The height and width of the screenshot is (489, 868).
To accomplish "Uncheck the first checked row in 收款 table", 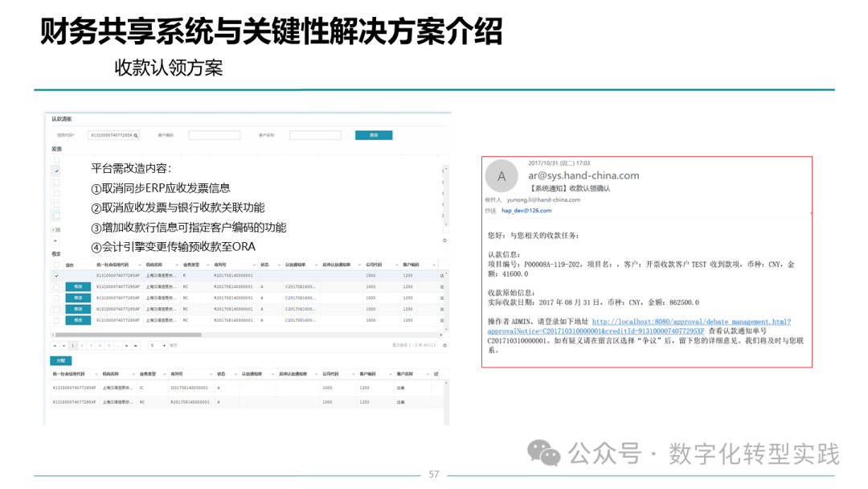I will [x=56, y=275].
